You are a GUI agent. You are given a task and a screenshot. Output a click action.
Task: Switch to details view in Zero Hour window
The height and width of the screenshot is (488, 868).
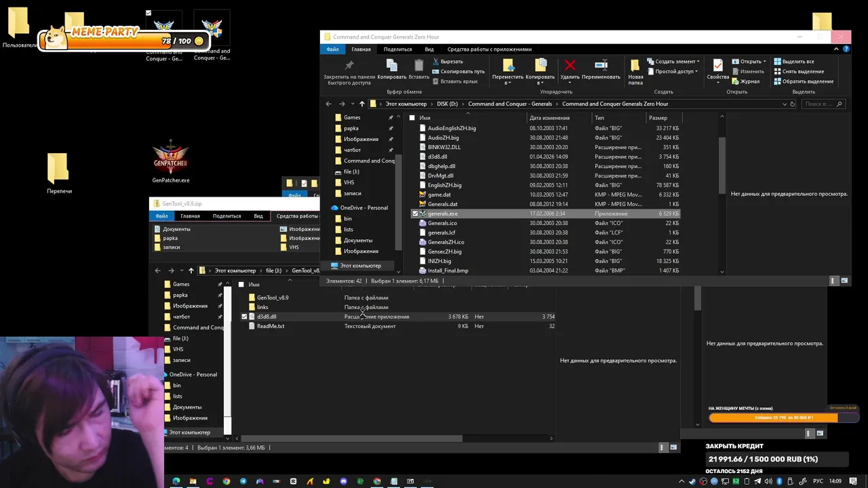[x=833, y=281]
